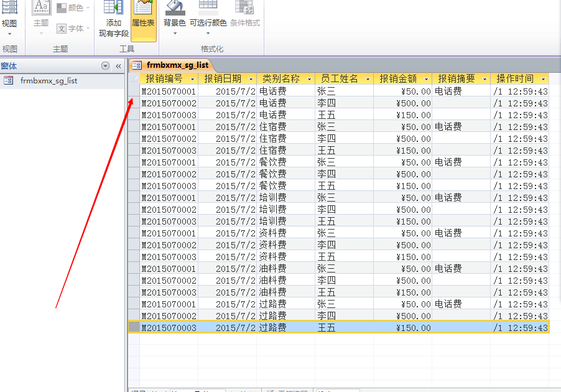
Task: Select frmbxmx_sg_list in the navigation pane
Action: [x=49, y=80]
